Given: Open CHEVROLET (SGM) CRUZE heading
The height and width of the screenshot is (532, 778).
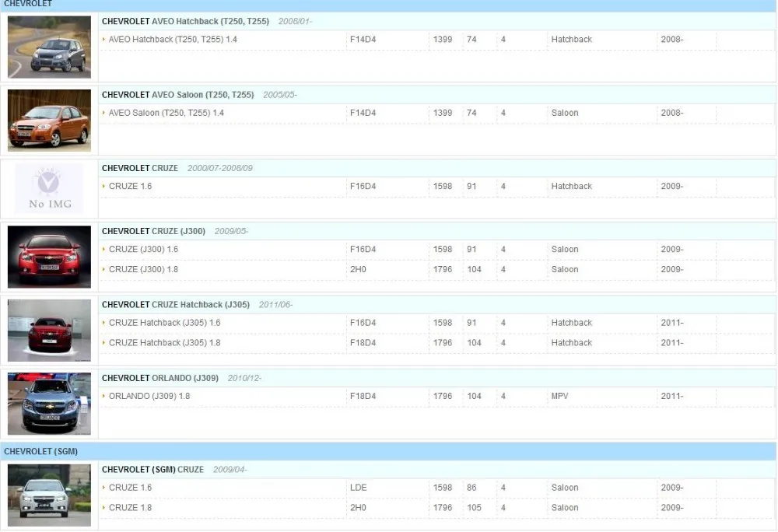Looking at the screenshot, I should (x=152, y=470).
